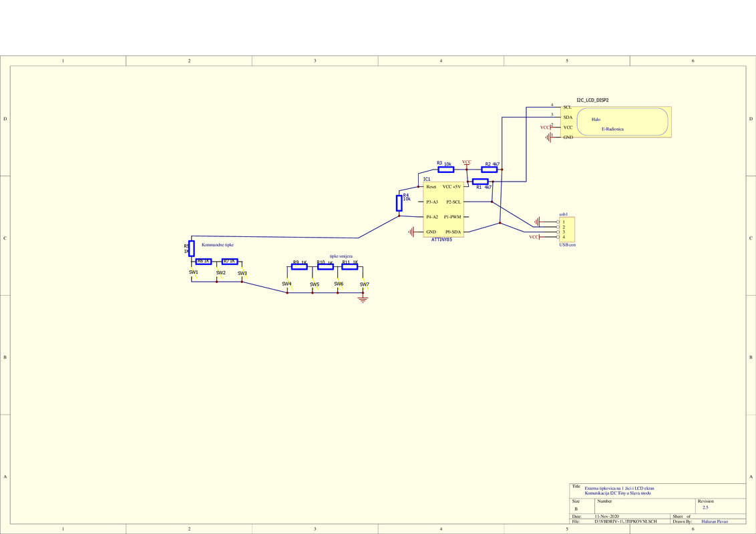The width and height of the screenshot is (756, 534).
Task: Select the ground symbol at the LCD GND pin
Action: tap(549, 138)
